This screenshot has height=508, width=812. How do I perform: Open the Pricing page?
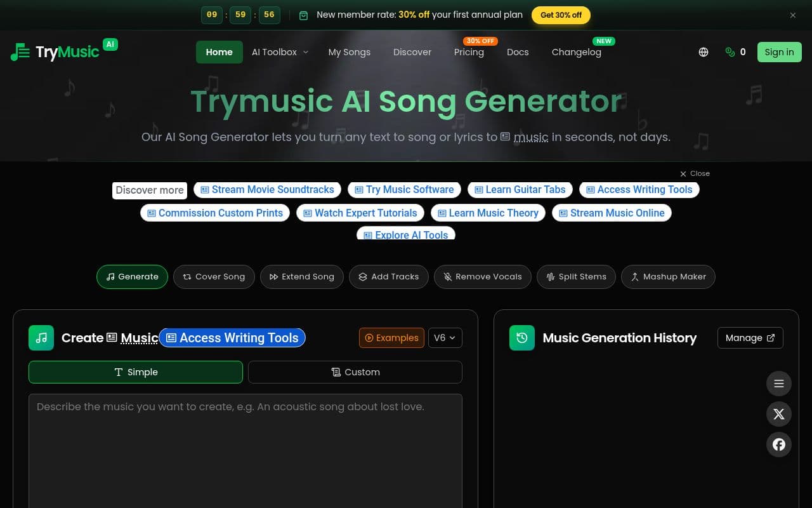[469, 52]
